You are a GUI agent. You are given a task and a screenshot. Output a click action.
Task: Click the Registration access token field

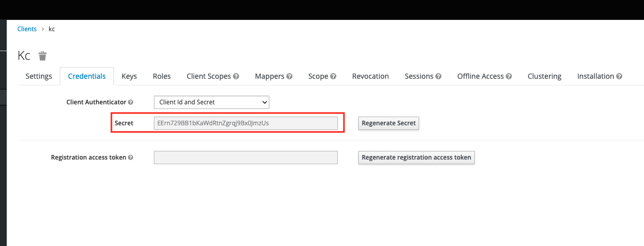245,158
